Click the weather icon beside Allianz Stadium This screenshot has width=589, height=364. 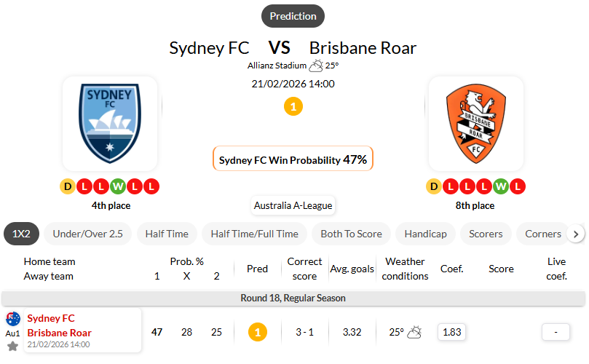tap(316, 66)
